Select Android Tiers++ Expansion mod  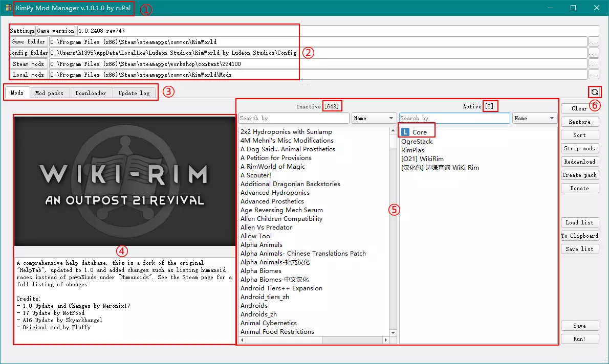click(x=281, y=288)
